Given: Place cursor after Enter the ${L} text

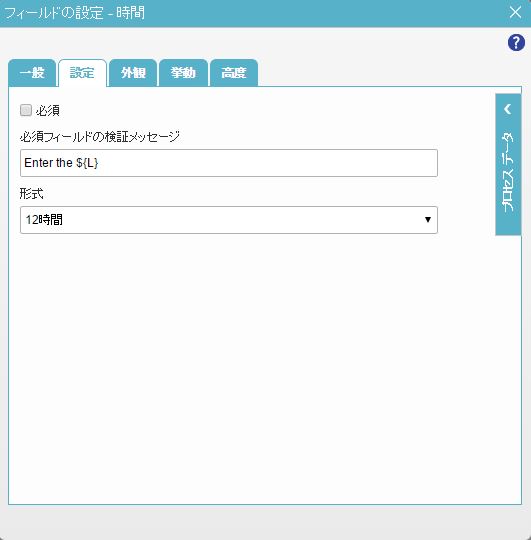Looking at the screenshot, I should click(99, 163).
